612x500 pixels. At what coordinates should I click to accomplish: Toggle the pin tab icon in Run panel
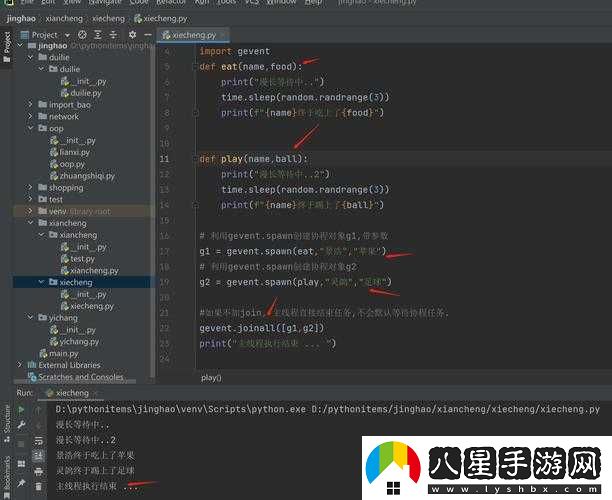pos(21,483)
